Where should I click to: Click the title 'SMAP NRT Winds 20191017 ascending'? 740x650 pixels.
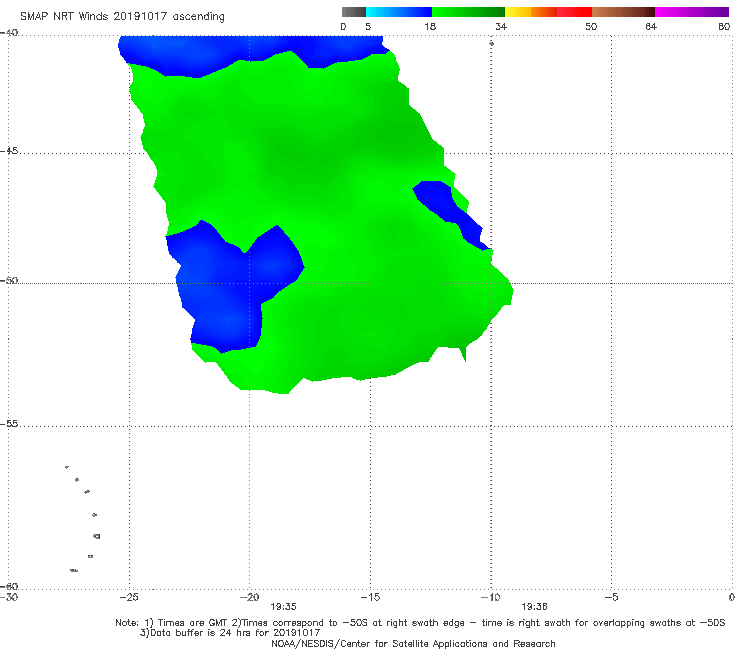coord(122,16)
